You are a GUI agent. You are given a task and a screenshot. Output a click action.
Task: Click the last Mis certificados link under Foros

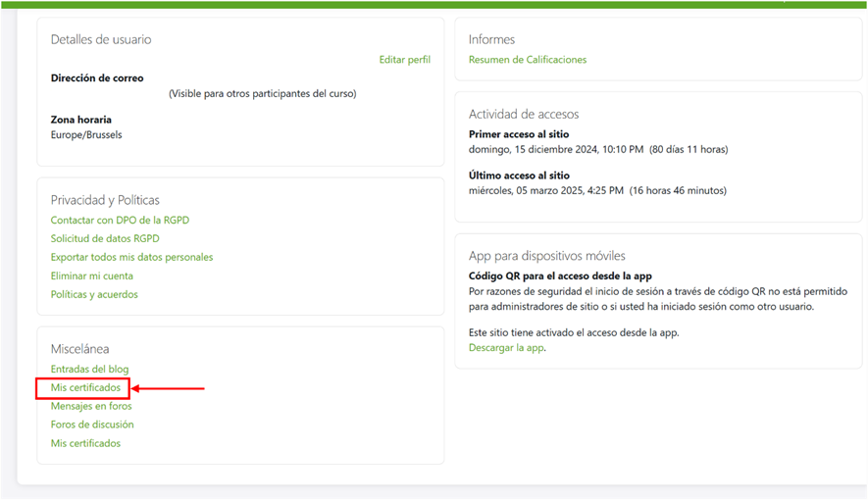pyautogui.click(x=85, y=444)
